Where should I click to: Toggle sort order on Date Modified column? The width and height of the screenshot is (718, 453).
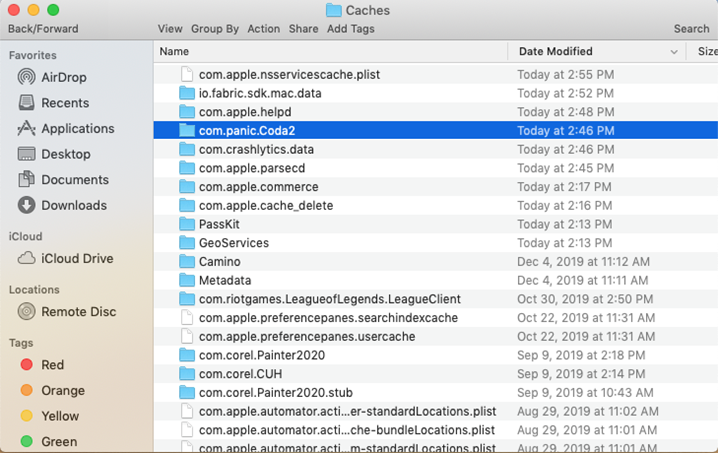pos(674,51)
